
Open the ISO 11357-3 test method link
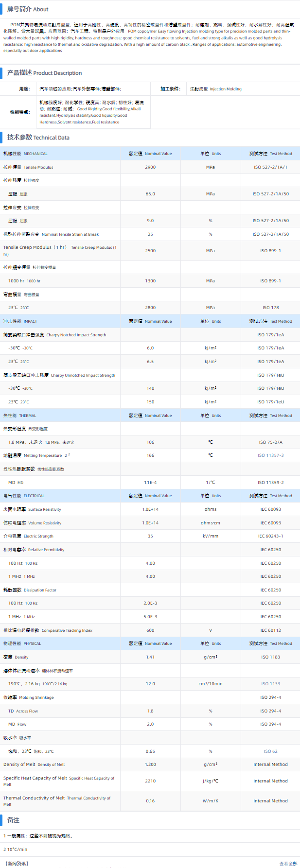[x=270, y=455]
